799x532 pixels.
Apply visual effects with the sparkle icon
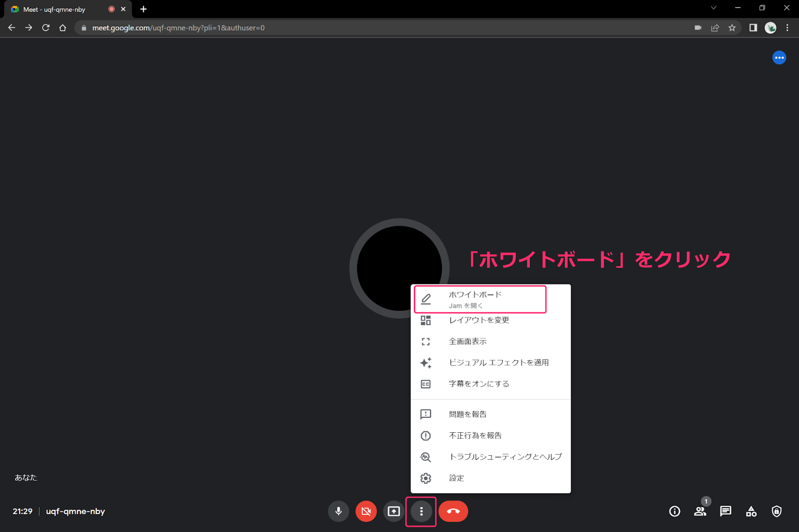pyautogui.click(x=425, y=363)
